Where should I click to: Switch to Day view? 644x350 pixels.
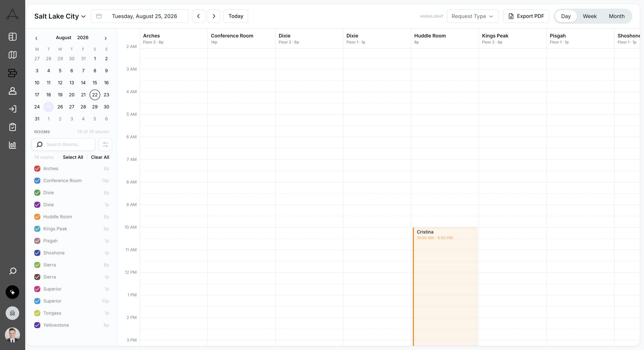click(x=566, y=16)
